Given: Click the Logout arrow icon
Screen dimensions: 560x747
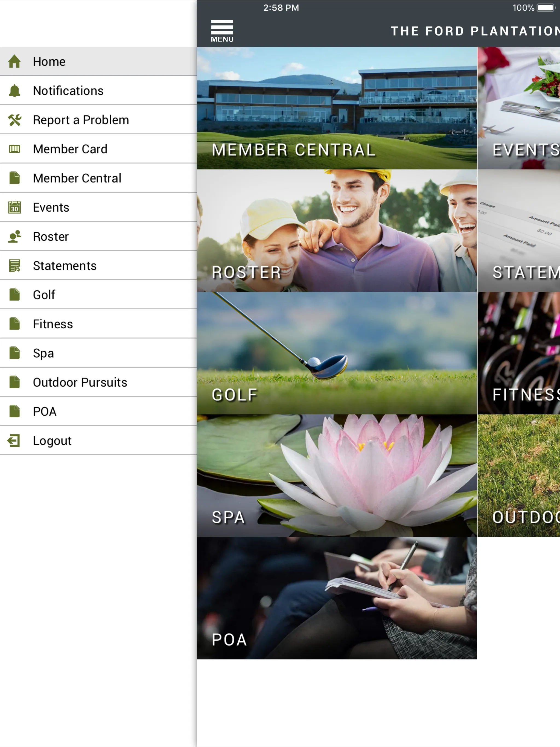Looking at the screenshot, I should pyautogui.click(x=15, y=440).
